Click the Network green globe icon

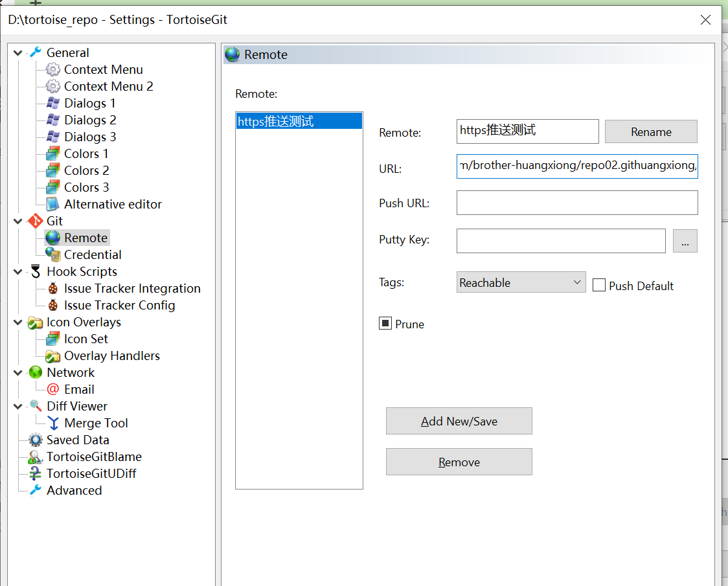[x=36, y=372]
